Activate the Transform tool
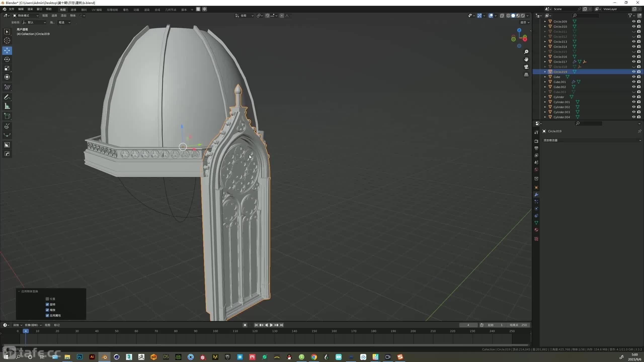Screen dimensions: 644x362 click(x=7, y=77)
